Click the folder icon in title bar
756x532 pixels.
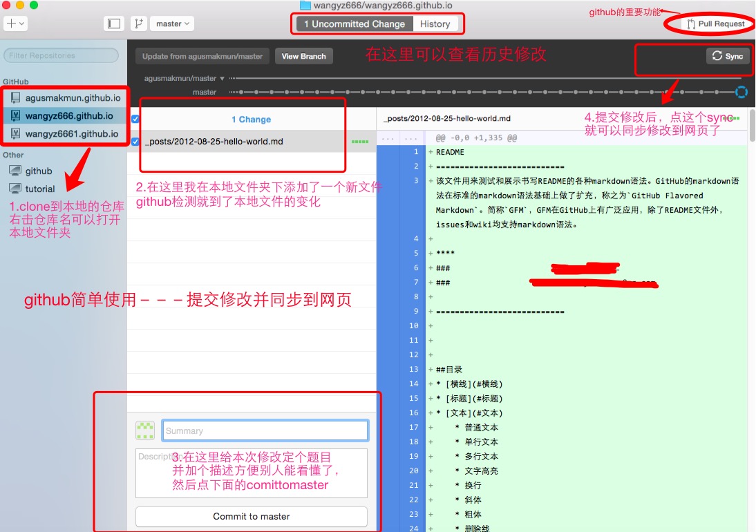[x=305, y=6]
